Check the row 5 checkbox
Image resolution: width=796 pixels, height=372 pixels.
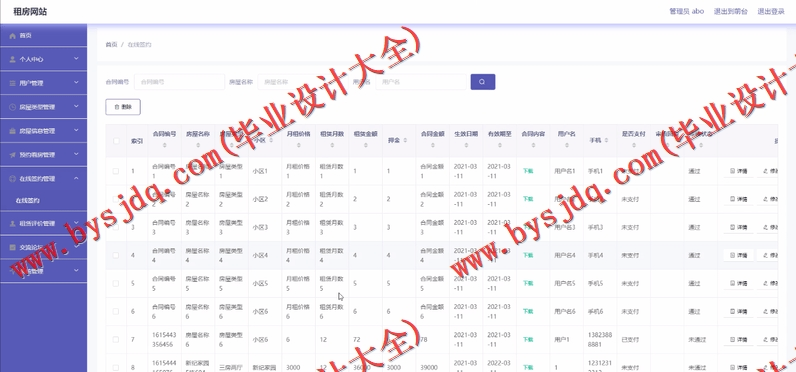click(116, 283)
